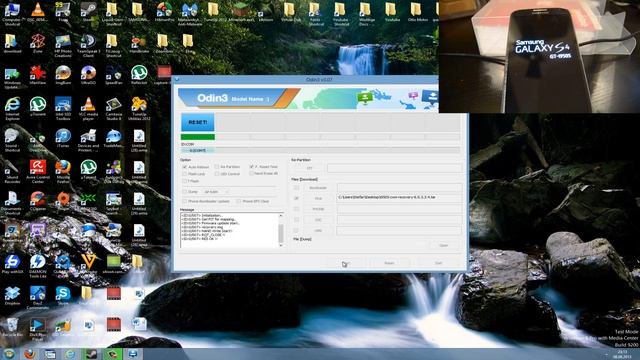Screen dimensions: 640x360
Task: Click the Bootloader file button
Action: coord(318,188)
